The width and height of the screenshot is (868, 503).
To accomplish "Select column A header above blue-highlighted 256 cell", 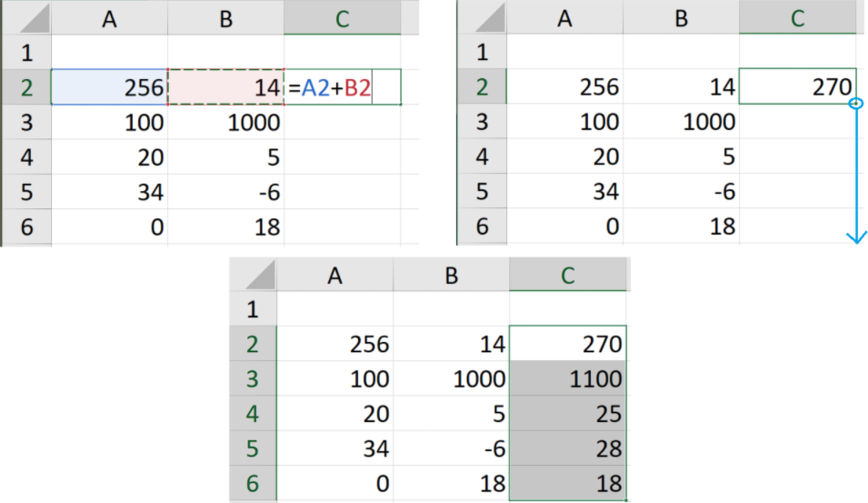I will click(x=110, y=18).
